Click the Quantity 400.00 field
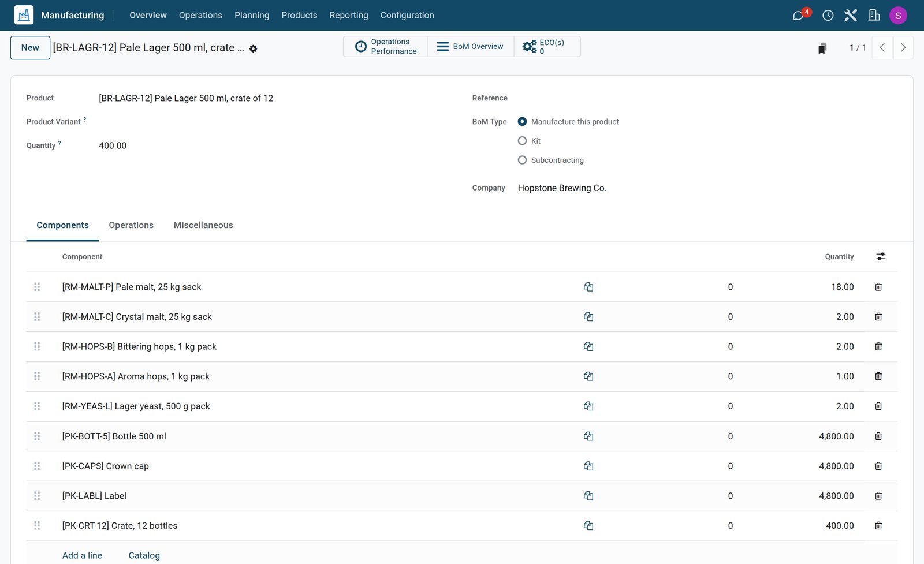The image size is (924, 564). (113, 145)
